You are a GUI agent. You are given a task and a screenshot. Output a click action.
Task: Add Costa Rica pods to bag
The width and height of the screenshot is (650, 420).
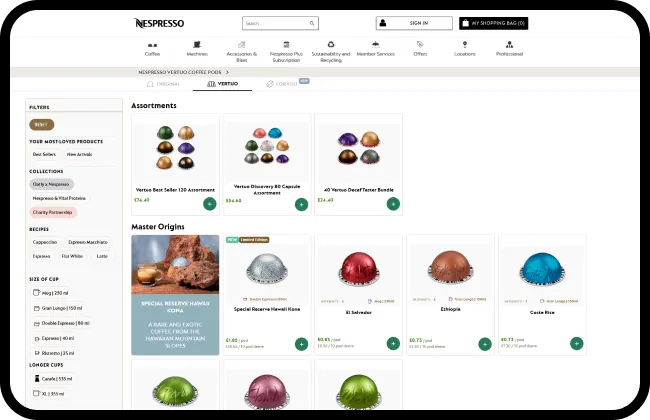point(577,343)
